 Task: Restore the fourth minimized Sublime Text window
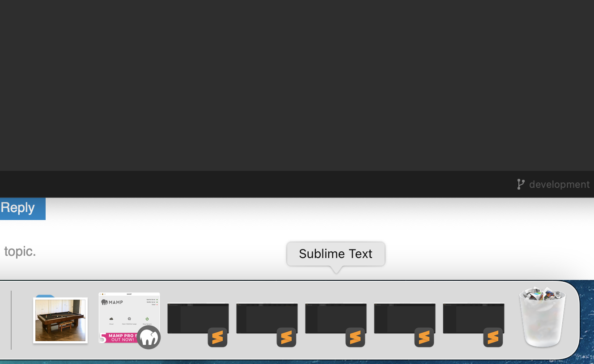(404, 318)
